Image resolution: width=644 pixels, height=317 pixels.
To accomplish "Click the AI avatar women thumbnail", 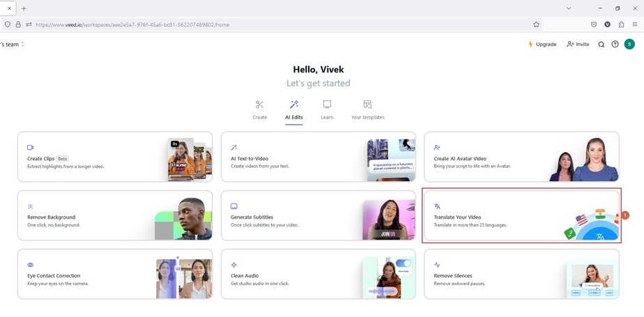I will (x=584, y=160).
